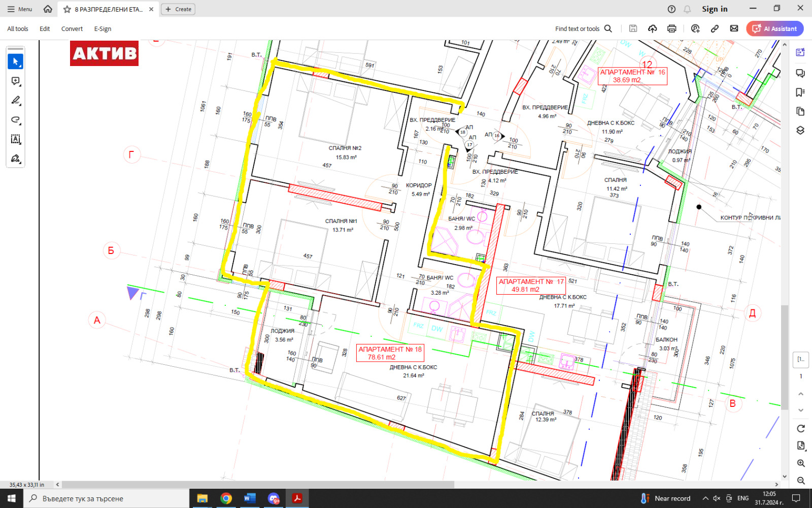Click Sign in

coord(714,9)
